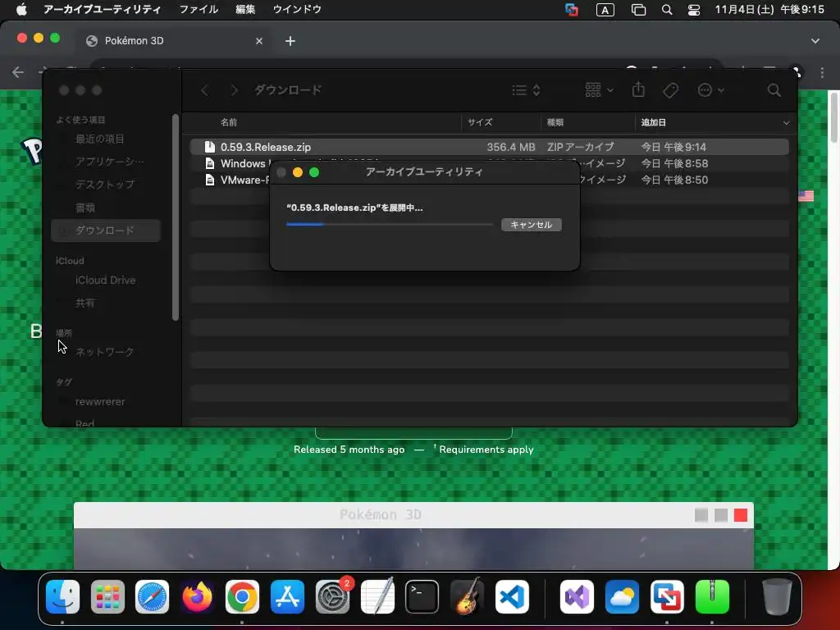The height and width of the screenshot is (630, 840).
Task: Launch GarageBand from the Dock
Action: [x=467, y=596]
